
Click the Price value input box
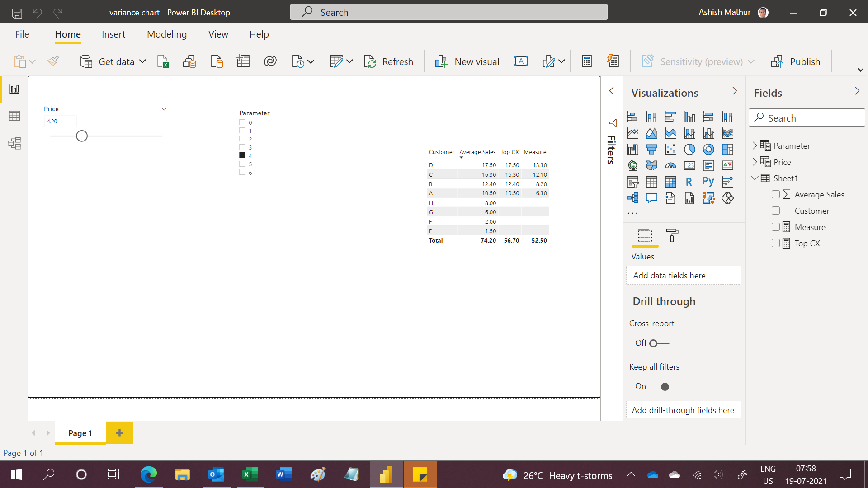tap(61, 122)
